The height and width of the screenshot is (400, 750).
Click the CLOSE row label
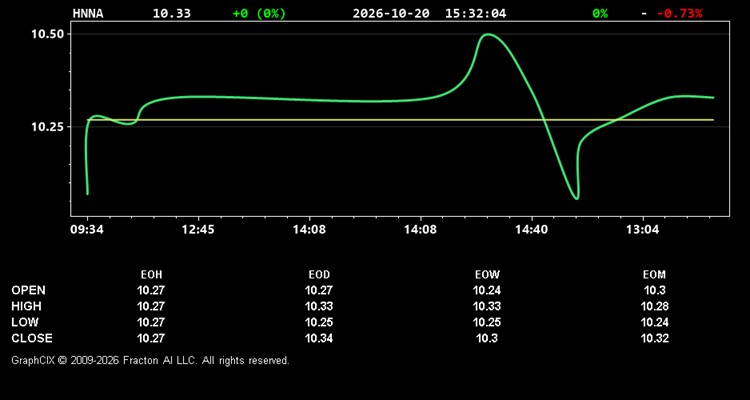[x=32, y=338]
